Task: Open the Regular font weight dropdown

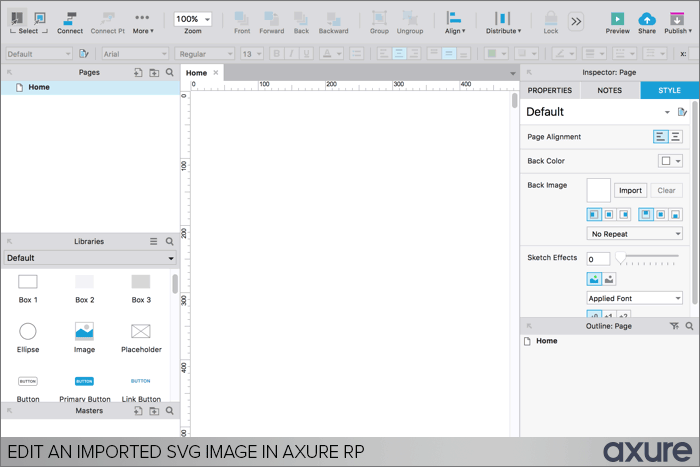Action: coord(204,54)
